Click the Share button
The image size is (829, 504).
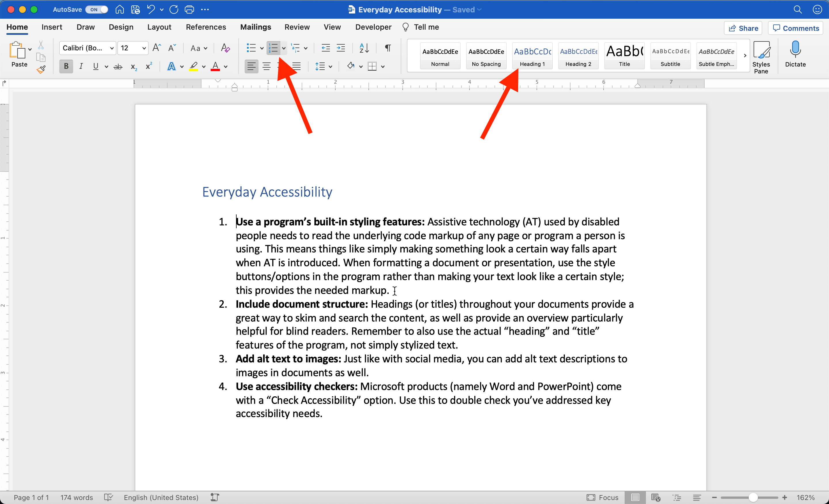pos(743,28)
